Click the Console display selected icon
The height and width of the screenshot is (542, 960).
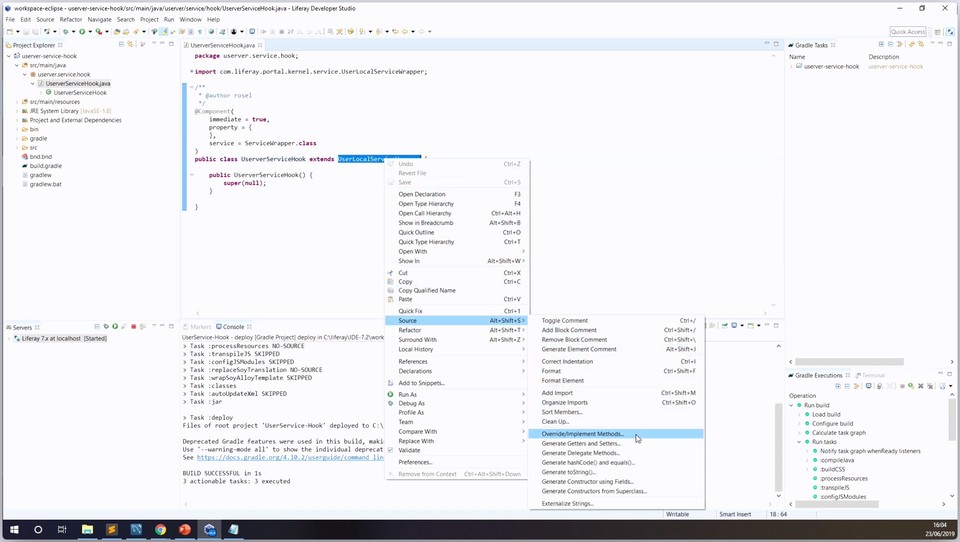pos(734,326)
